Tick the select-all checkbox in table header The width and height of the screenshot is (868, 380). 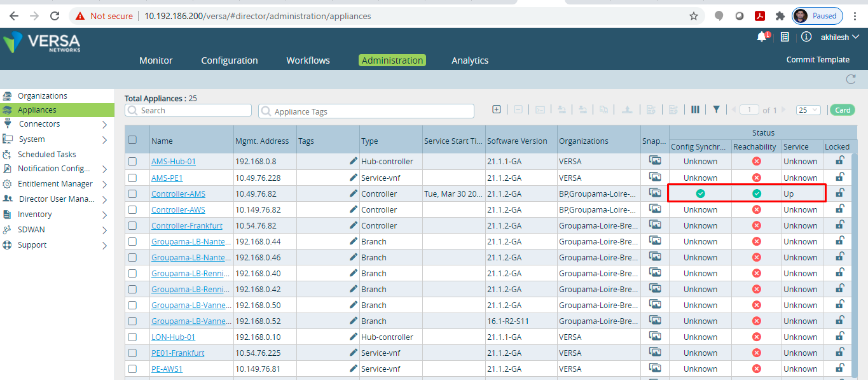(x=132, y=140)
